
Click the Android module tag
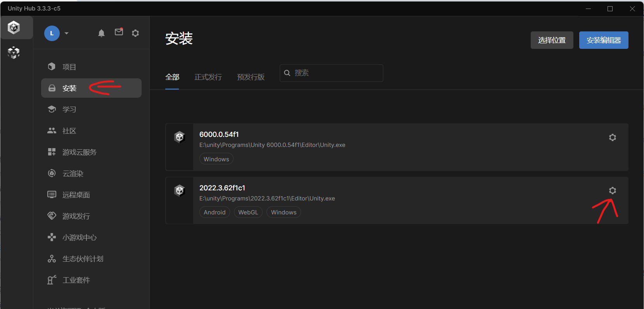tap(215, 212)
